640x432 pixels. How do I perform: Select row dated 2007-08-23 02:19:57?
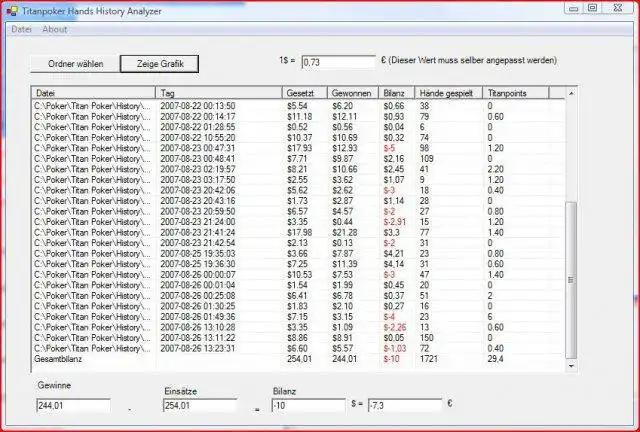click(299, 169)
